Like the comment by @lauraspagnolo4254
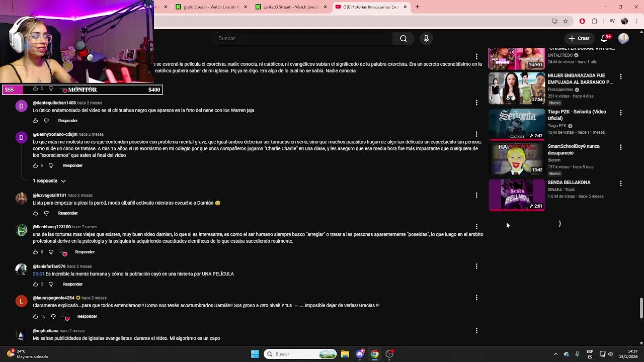Screen dimensions: 644x362 point(35,316)
